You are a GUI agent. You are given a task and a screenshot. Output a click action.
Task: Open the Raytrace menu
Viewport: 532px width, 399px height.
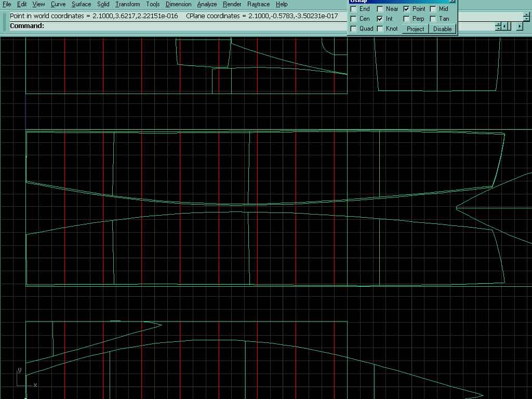(258, 4)
